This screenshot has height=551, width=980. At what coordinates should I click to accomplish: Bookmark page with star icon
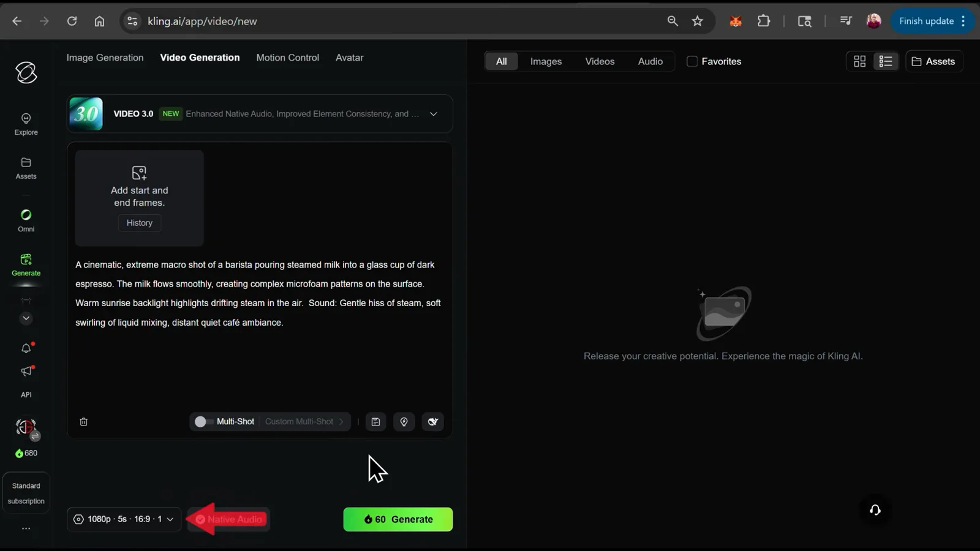coord(697,21)
